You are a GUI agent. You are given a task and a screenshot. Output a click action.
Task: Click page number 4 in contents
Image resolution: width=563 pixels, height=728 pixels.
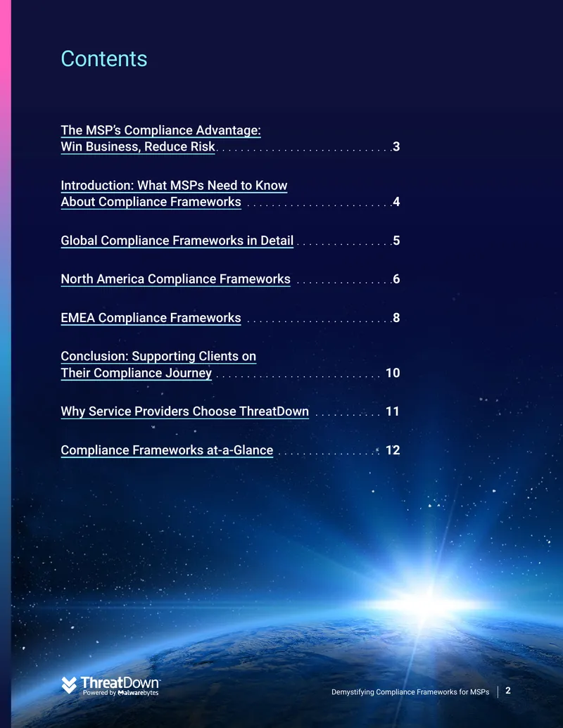pyautogui.click(x=396, y=201)
